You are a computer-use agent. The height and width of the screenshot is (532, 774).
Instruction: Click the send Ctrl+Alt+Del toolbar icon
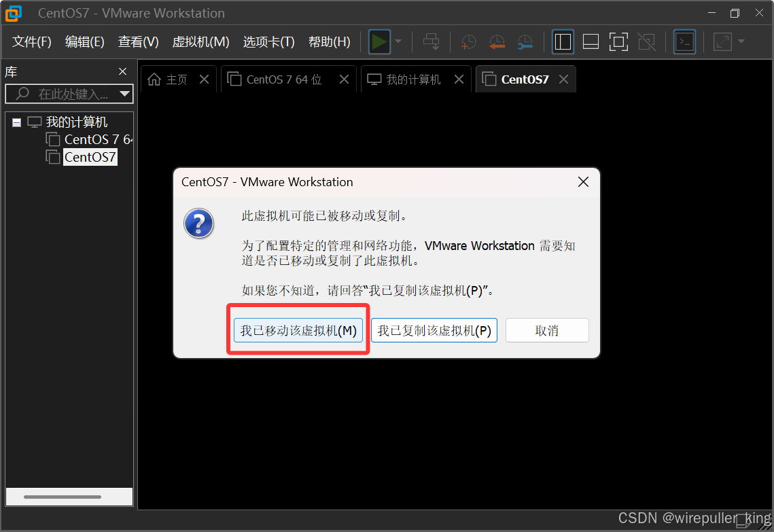click(432, 42)
